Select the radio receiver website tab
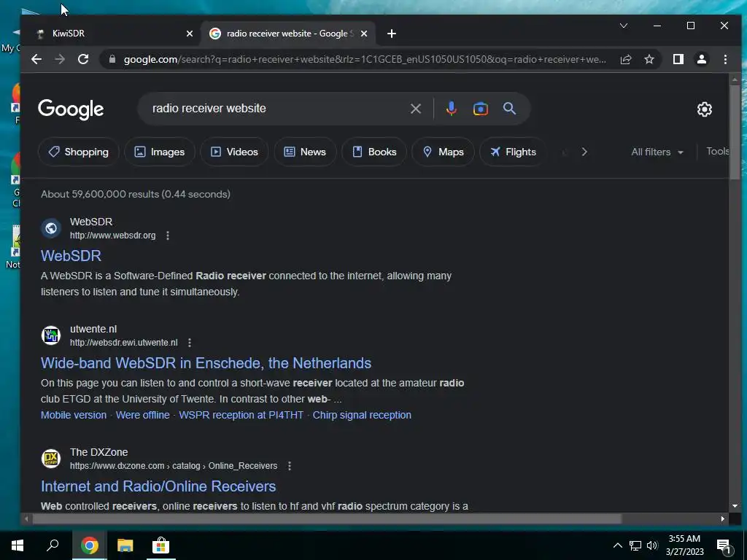This screenshot has height=560, width=747. pos(287,34)
